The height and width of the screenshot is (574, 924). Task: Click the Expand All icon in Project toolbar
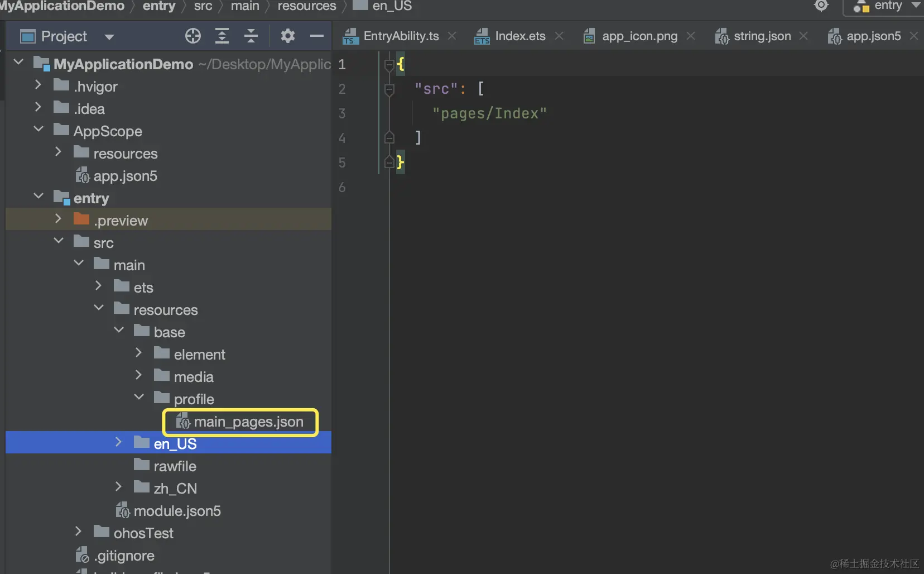click(222, 36)
